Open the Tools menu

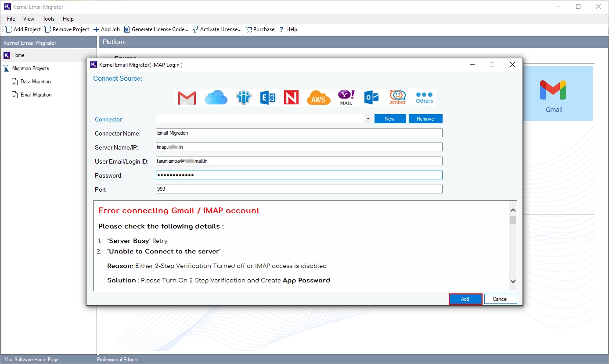[49, 19]
